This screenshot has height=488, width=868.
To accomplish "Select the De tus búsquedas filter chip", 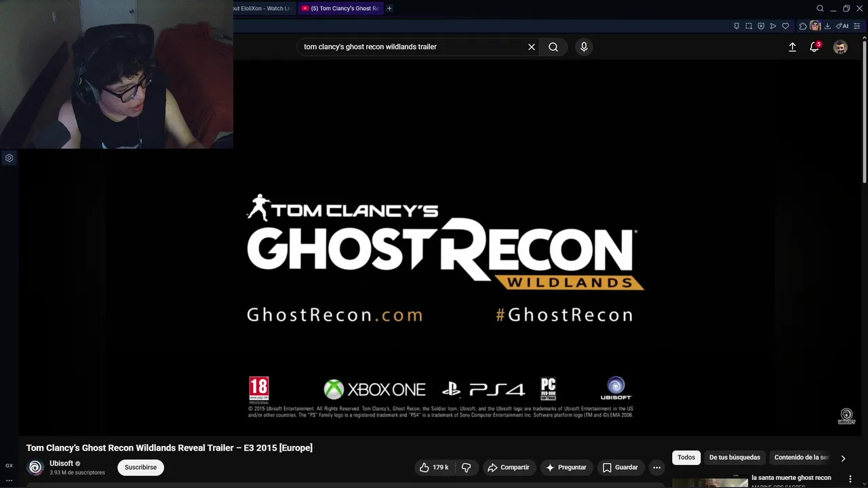I will 734,457.
